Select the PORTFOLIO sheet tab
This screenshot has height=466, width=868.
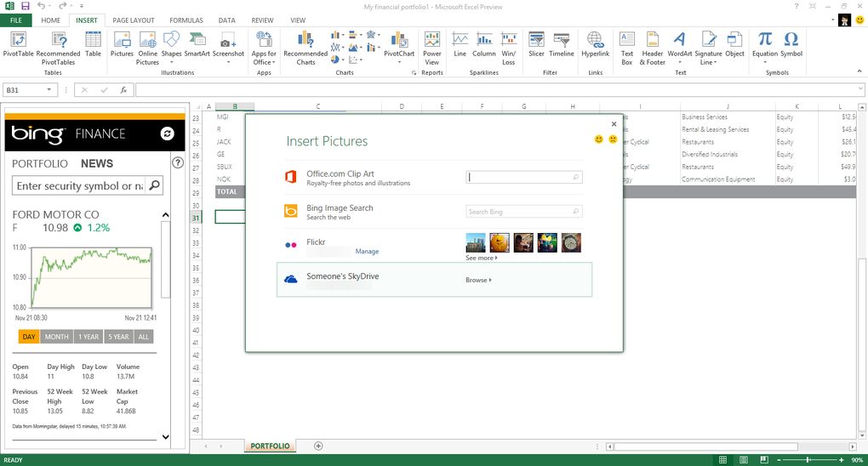(x=270, y=446)
